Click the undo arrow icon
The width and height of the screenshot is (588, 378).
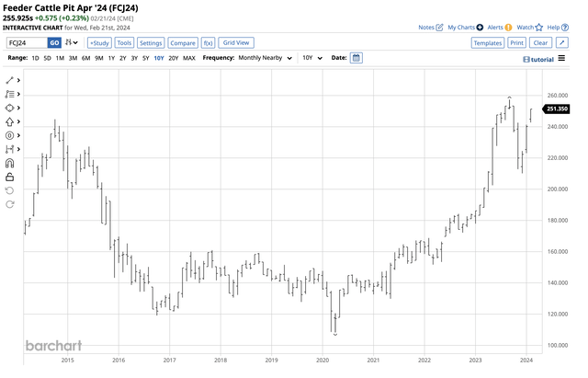pos(10,190)
